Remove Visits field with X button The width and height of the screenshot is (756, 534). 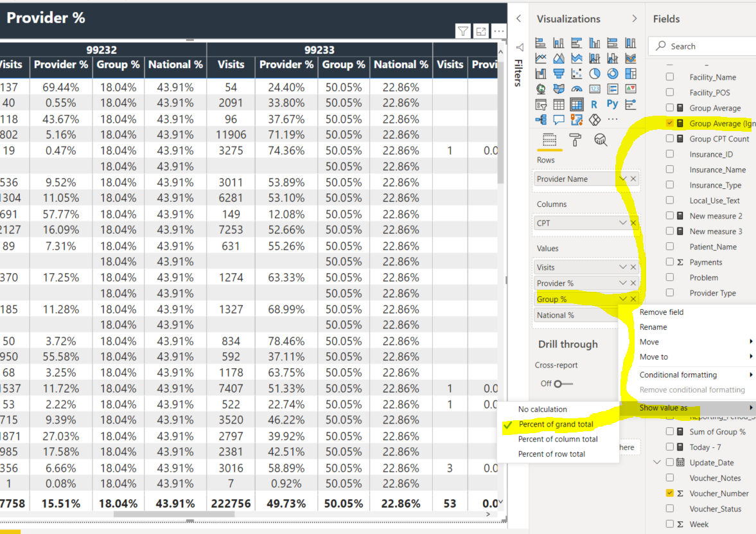point(633,267)
